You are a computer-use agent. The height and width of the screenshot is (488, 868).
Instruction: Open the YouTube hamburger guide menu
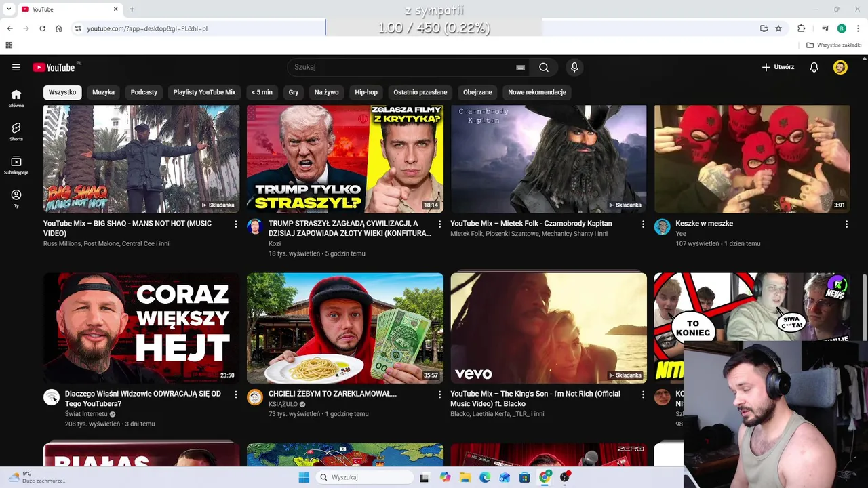pos(16,67)
